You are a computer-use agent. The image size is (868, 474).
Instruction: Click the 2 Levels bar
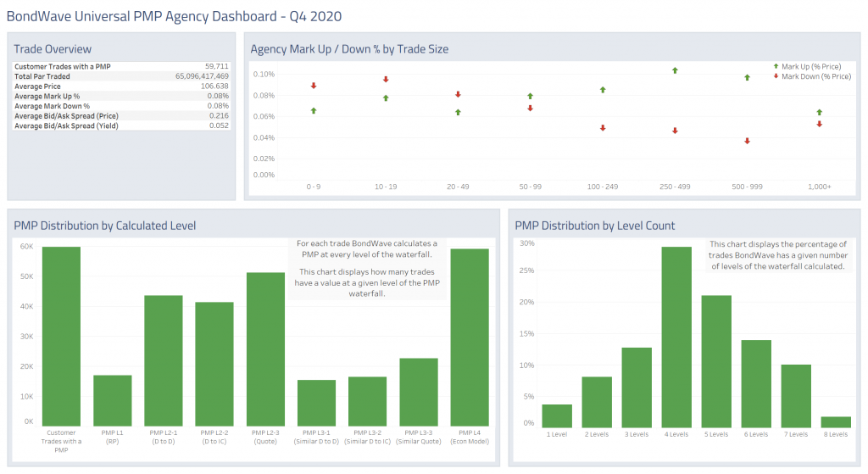click(x=597, y=402)
